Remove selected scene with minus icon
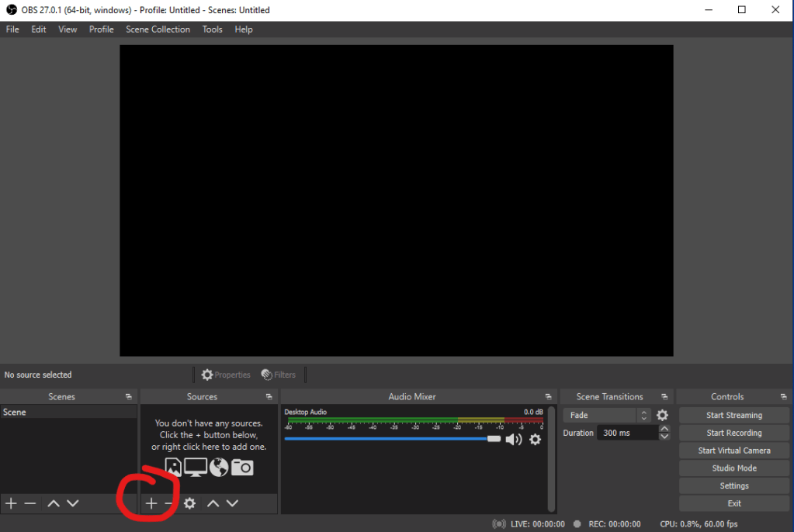794x532 pixels. [30, 503]
